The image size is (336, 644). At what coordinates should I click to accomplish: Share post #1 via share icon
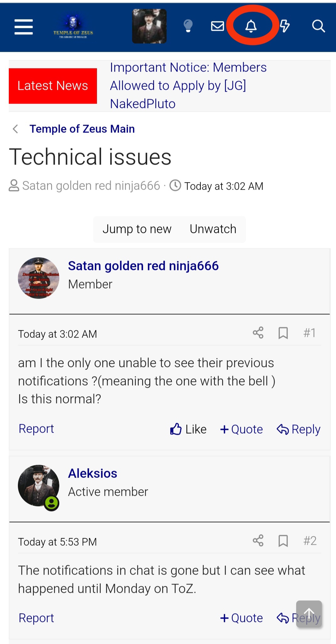click(x=258, y=333)
